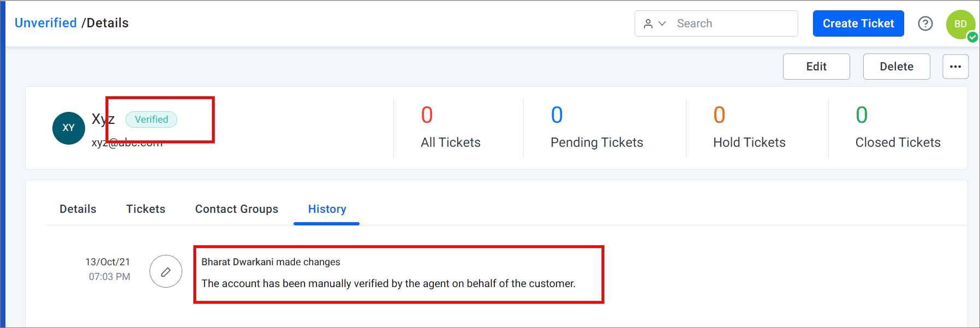The width and height of the screenshot is (980, 328).
Task: Click the Create Ticket button
Action: (858, 23)
